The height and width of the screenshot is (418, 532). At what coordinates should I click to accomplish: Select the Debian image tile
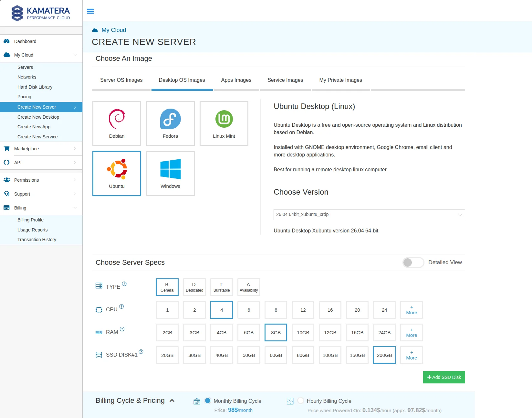click(x=117, y=123)
